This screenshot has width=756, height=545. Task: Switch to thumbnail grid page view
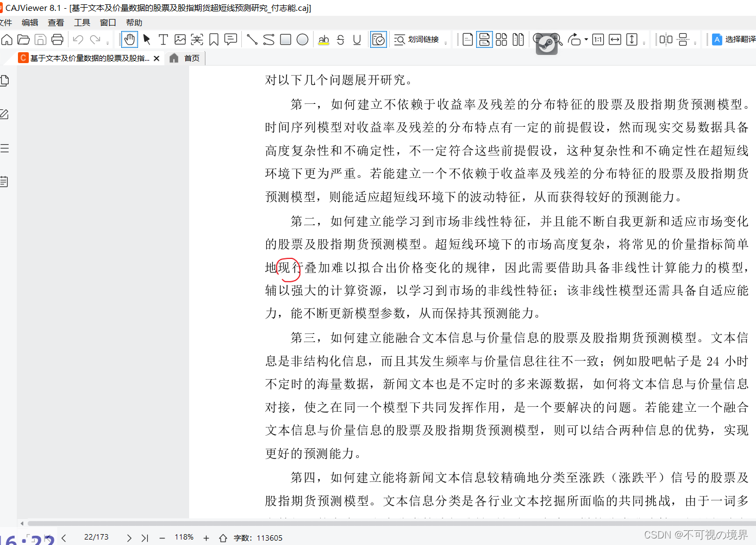pos(501,40)
